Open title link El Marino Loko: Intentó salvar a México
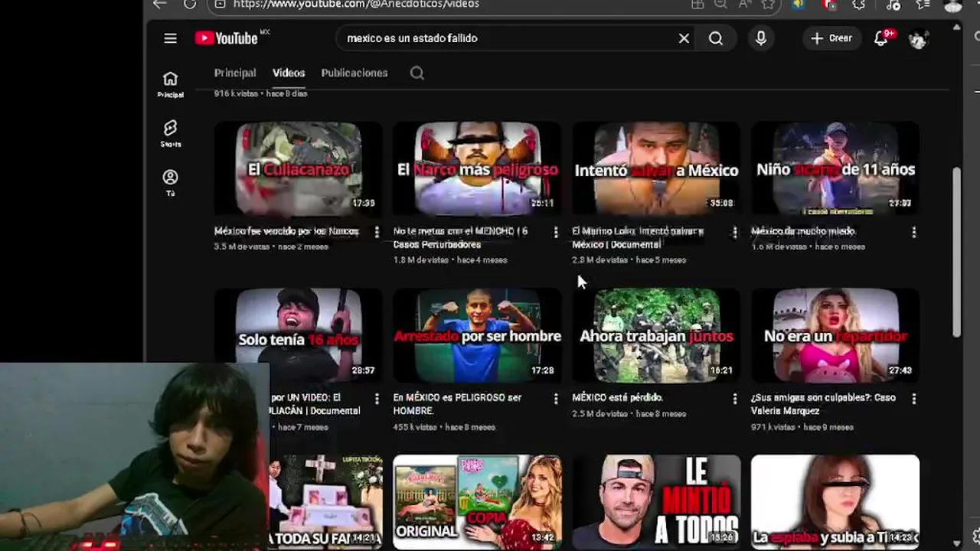 coord(638,238)
